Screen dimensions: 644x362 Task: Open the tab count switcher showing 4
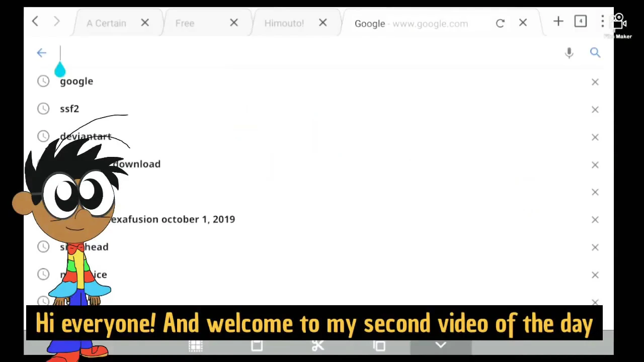(581, 21)
